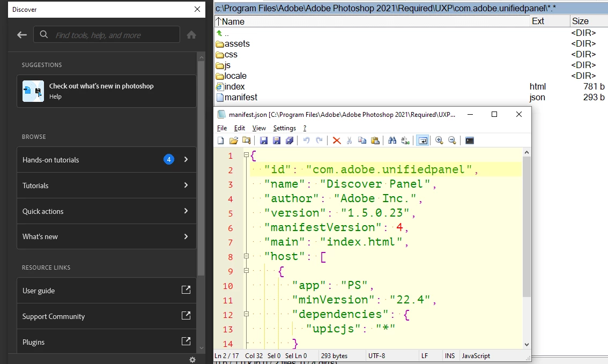The image size is (608, 364).
Task: Open the ? help menu
Action: point(305,128)
